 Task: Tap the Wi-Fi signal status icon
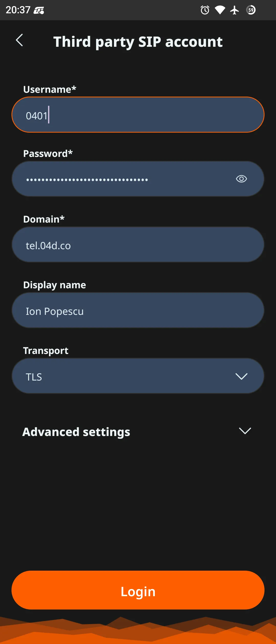tap(220, 10)
